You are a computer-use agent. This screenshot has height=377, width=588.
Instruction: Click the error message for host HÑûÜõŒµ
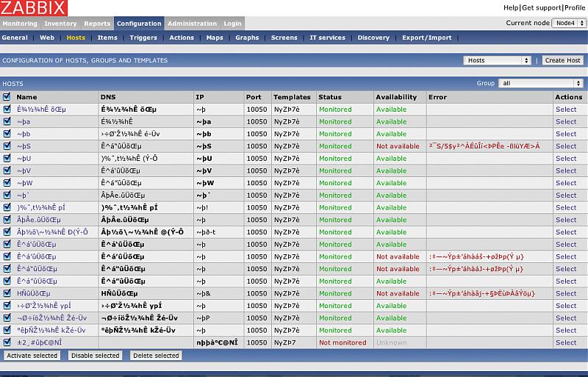(x=482, y=293)
